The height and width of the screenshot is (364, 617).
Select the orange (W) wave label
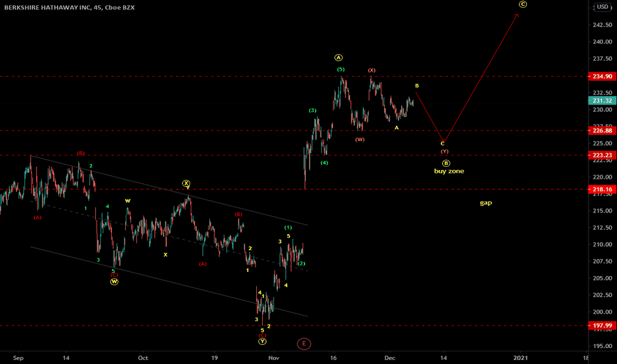pos(360,140)
